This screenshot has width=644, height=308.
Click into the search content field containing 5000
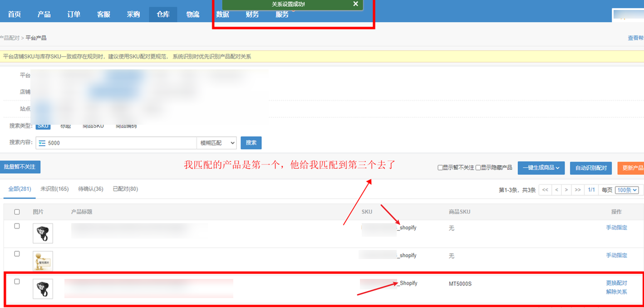coord(120,143)
